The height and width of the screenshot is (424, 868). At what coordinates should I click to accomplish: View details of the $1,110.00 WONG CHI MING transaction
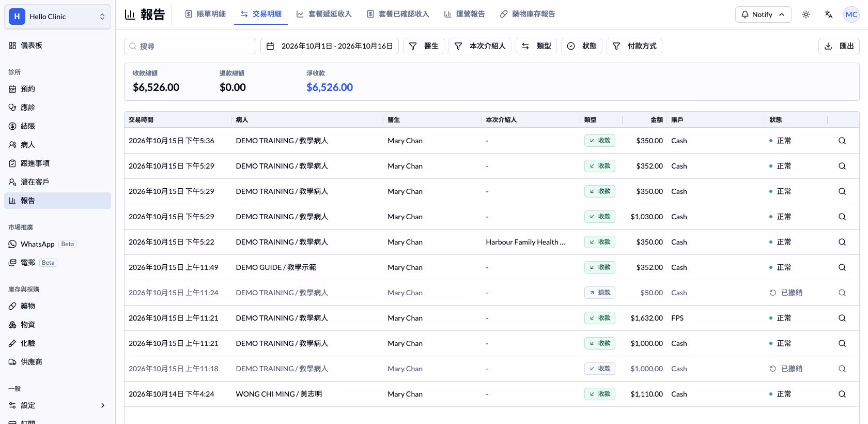(842, 394)
